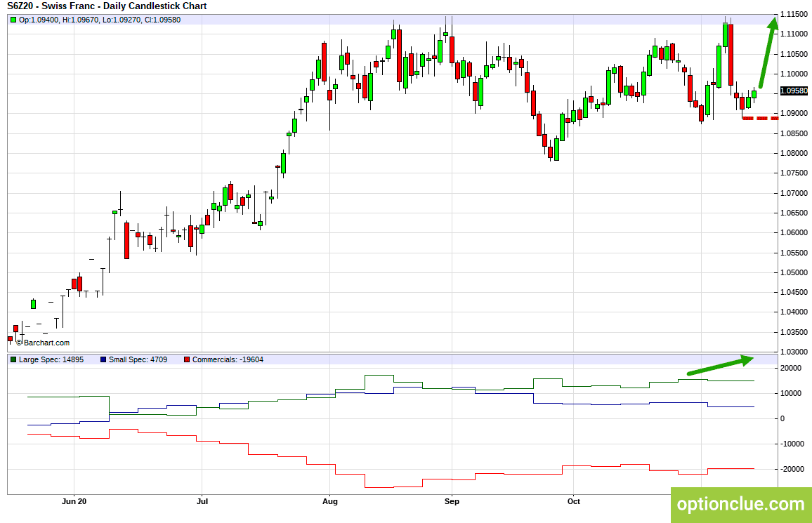Click the red dashed support line
The height and width of the screenshot is (523, 812).
point(760,119)
